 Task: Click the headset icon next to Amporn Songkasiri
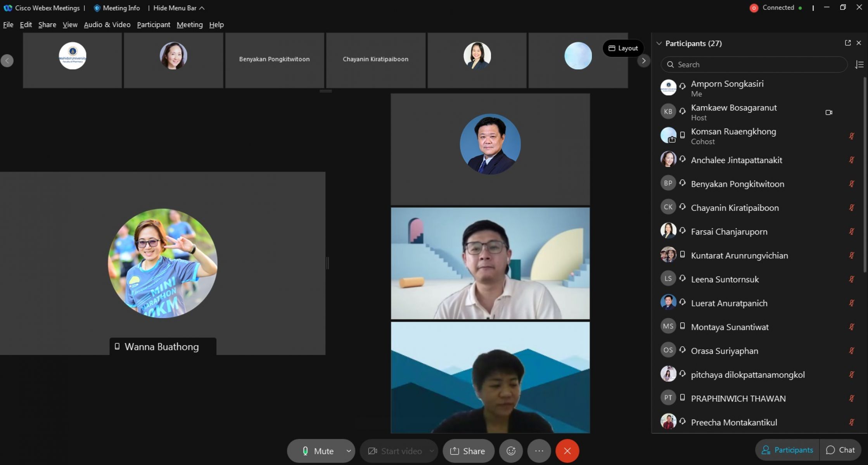click(683, 86)
